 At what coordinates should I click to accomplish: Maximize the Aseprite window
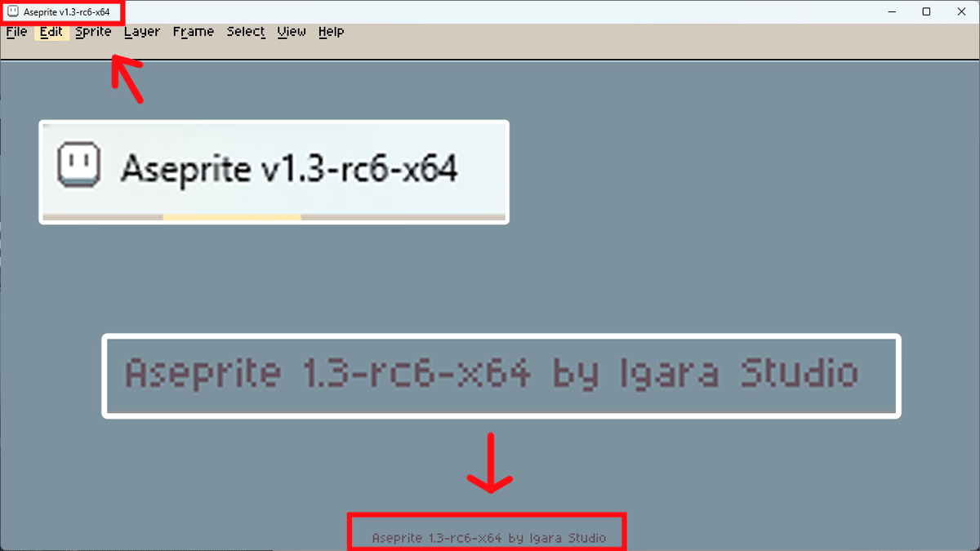[926, 11]
